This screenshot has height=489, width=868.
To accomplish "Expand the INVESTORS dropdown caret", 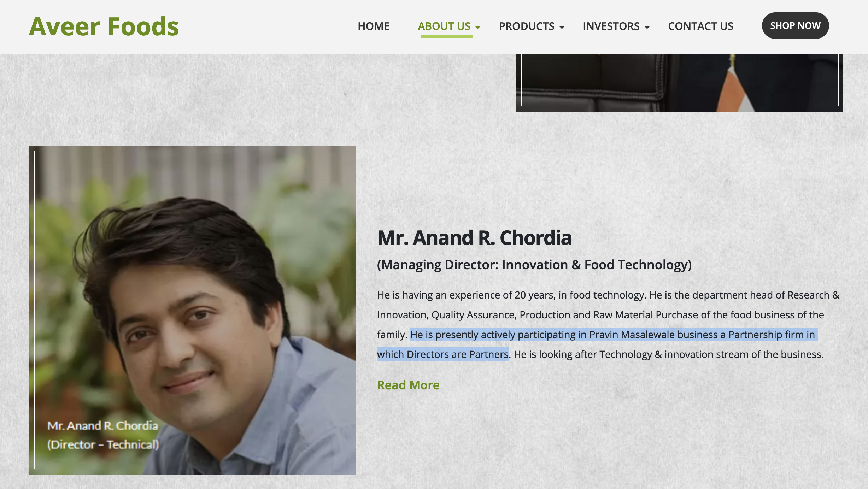I will (x=647, y=27).
